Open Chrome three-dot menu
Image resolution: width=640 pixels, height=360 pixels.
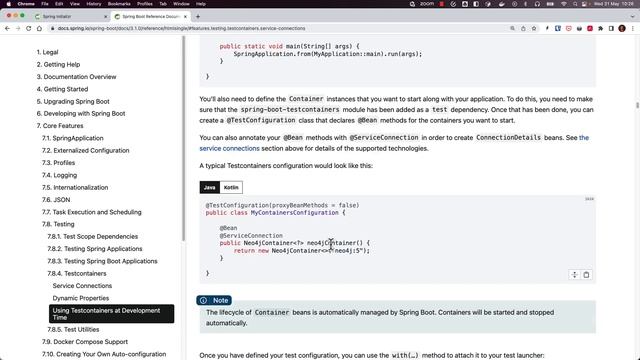(x=633, y=29)
